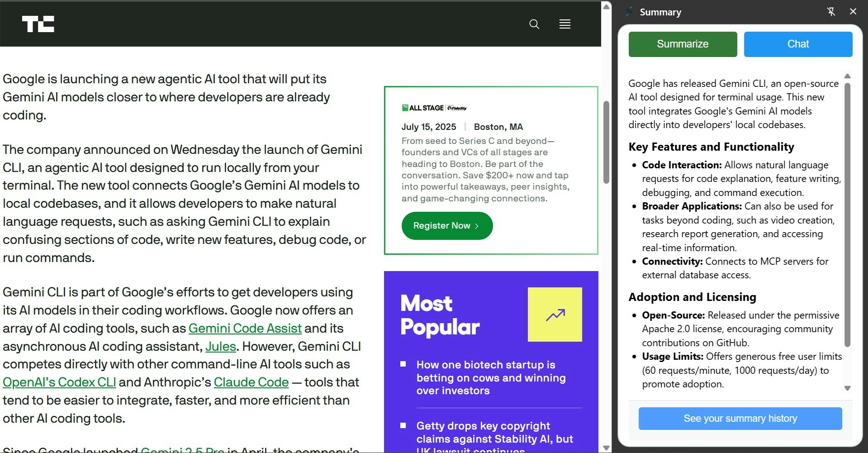Switch to the Chat tab
This screenshot has height=453, width=868.
pos(798,44)
